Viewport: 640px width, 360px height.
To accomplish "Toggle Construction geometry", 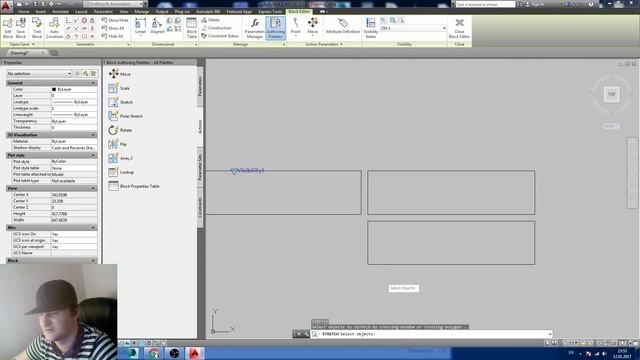I will tap(216, 28).
